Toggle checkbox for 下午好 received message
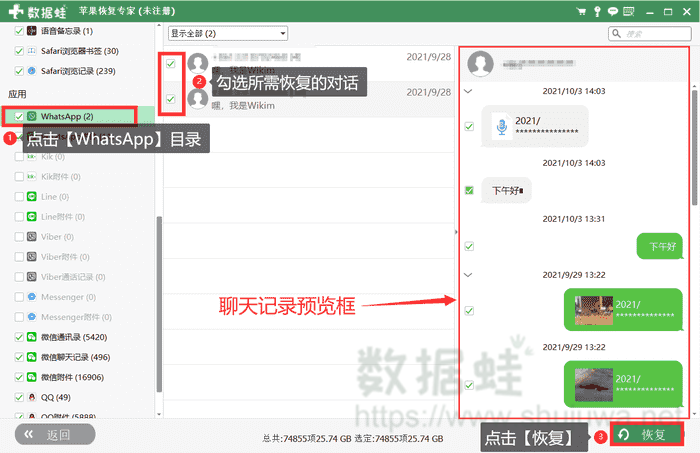This screenshot has width=700, height=453. tap(469, 190)
